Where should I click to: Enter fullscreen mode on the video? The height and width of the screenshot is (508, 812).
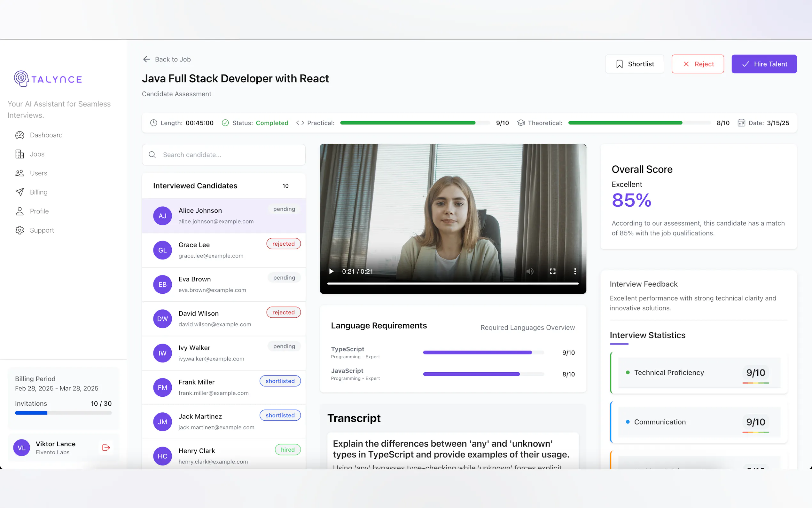click(552, 271)
